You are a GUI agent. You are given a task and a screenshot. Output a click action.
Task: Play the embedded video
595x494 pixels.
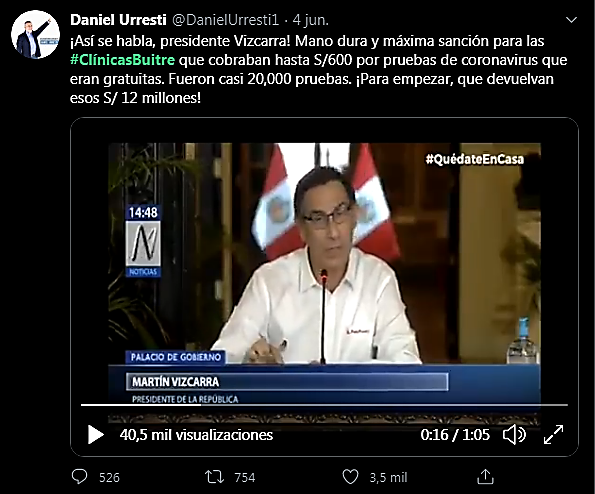point(96,434)
